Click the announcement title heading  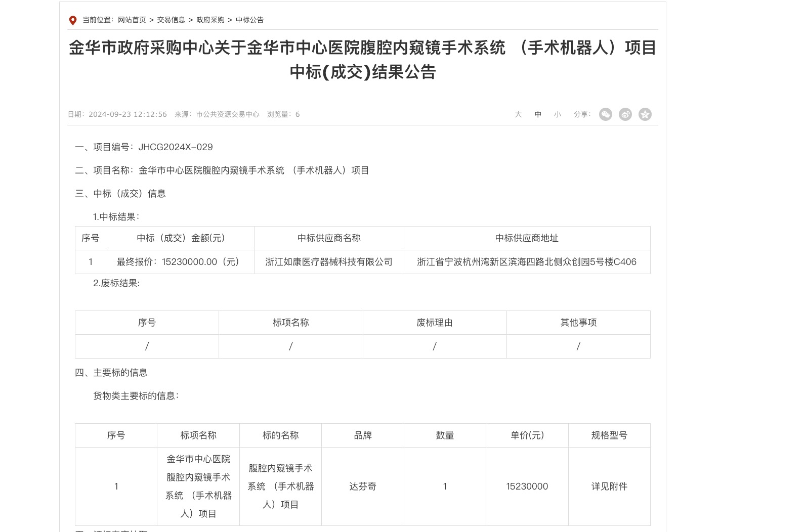pos(363,60)
